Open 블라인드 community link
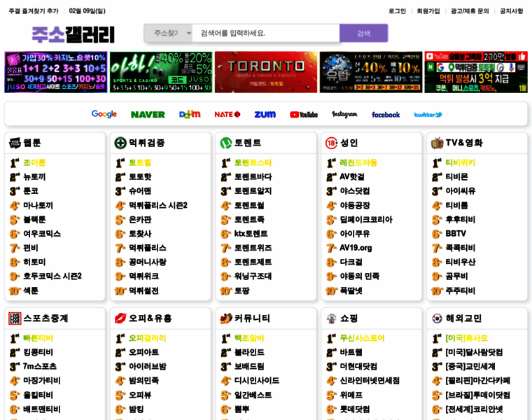The image size is (532, 420). click(x=249, y=352)
